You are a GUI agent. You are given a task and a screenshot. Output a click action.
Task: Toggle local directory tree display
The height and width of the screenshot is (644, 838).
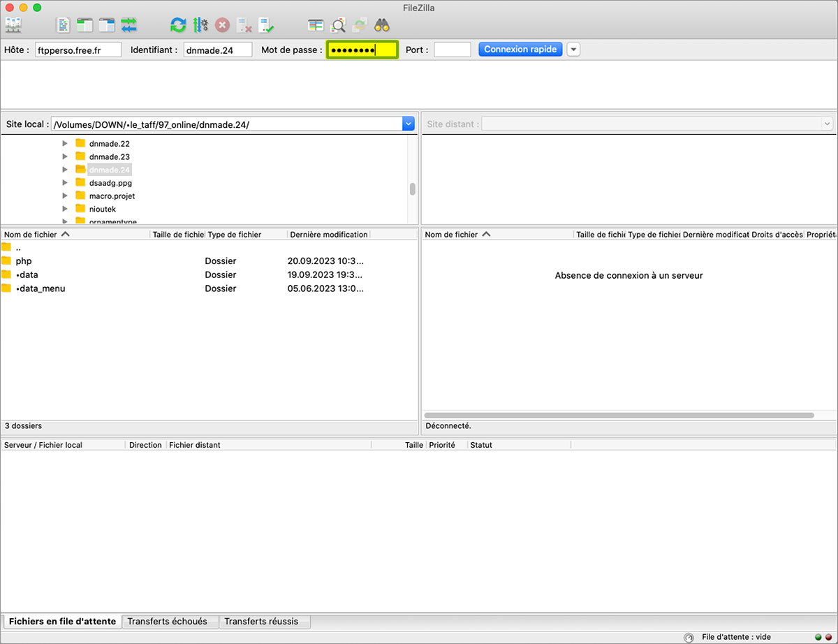tap(85, 25)
